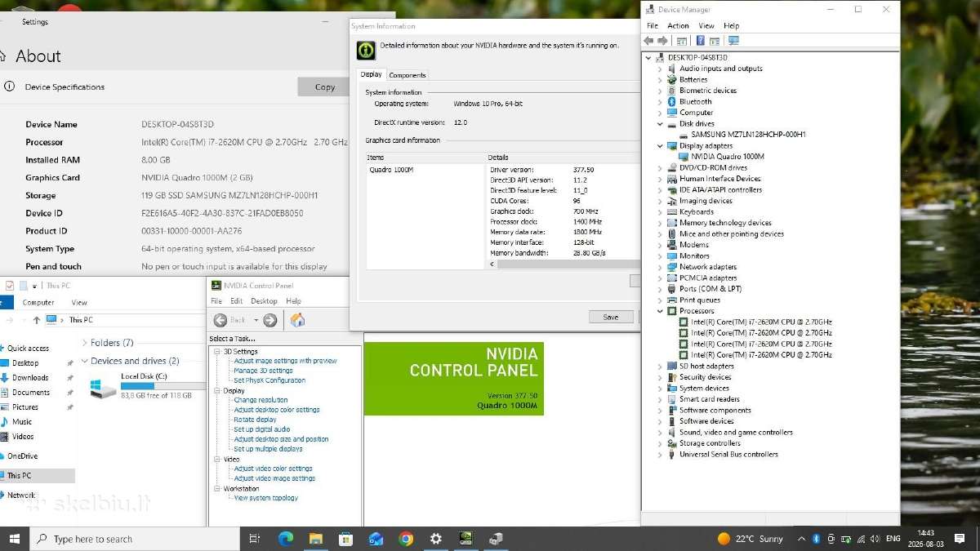Click Help question-mark icon in Device Manager

pyautogui.click(x=700, y=41)
